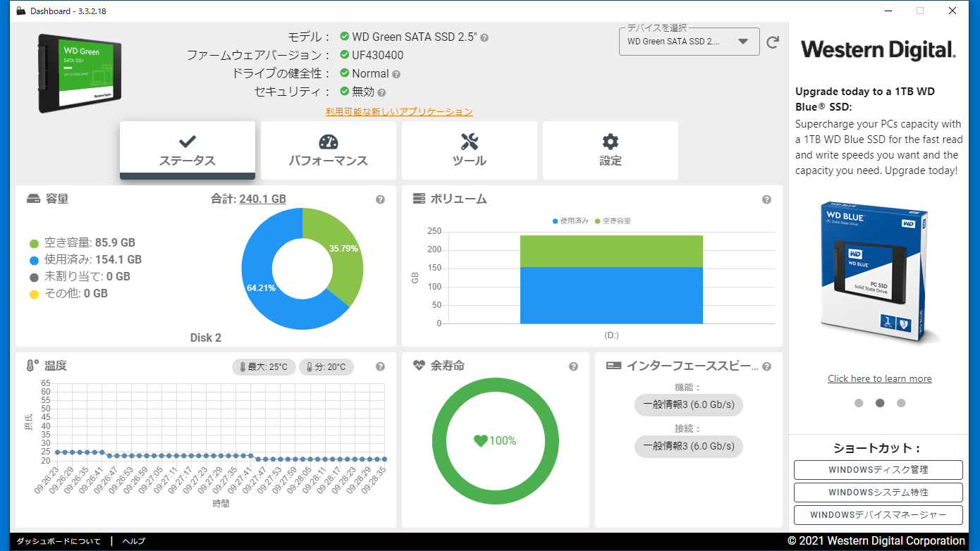Open WINDOWSデバイスマネージャー shortcut

coord(878,515)
